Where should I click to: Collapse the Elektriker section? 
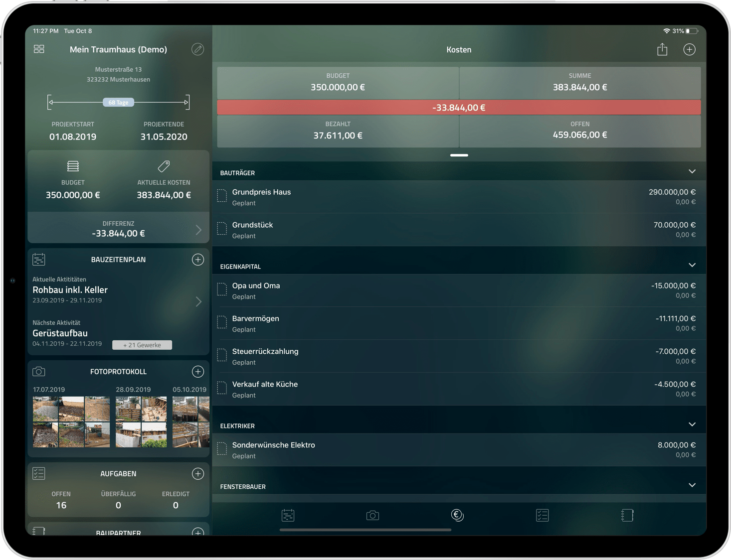[x=692, y=425]
